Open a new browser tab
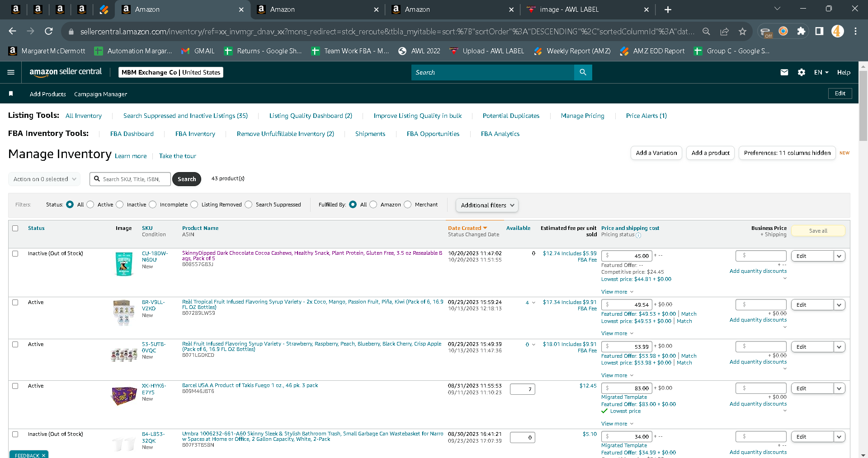This screenshot has height=458, width=868. [x=668, y=9]
